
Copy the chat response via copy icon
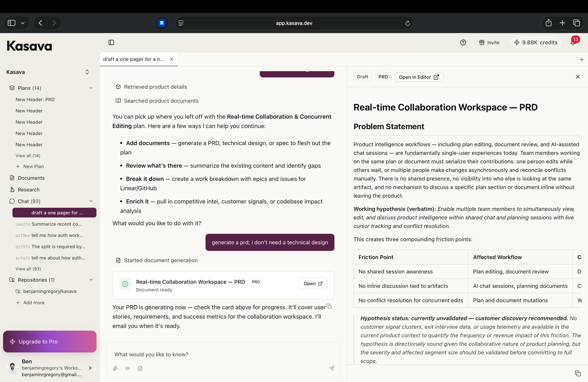pyautogui.click(x=329, y=306)
